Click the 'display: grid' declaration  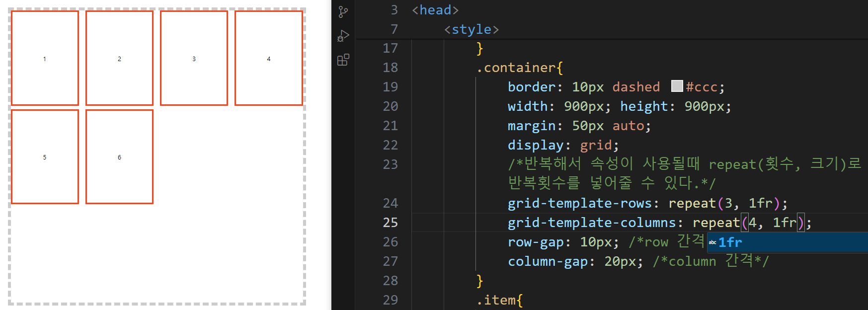coord(563,145)
